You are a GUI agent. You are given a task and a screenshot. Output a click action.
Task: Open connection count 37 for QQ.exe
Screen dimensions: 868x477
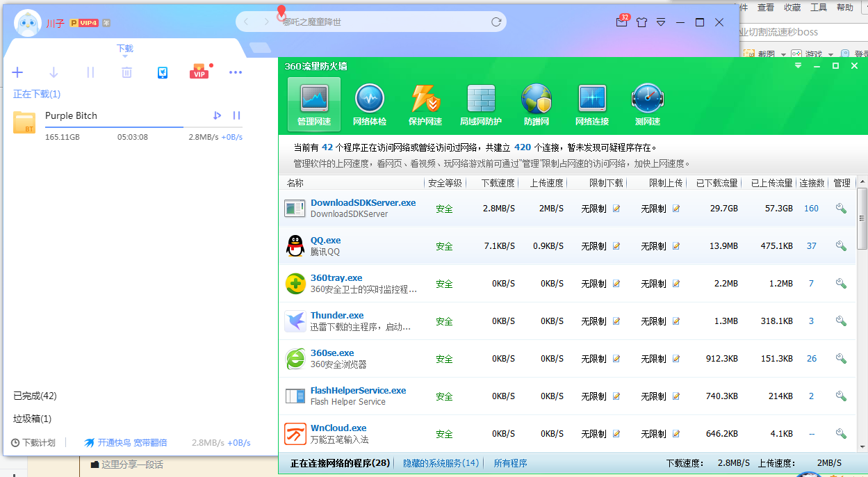pos(811,246)
